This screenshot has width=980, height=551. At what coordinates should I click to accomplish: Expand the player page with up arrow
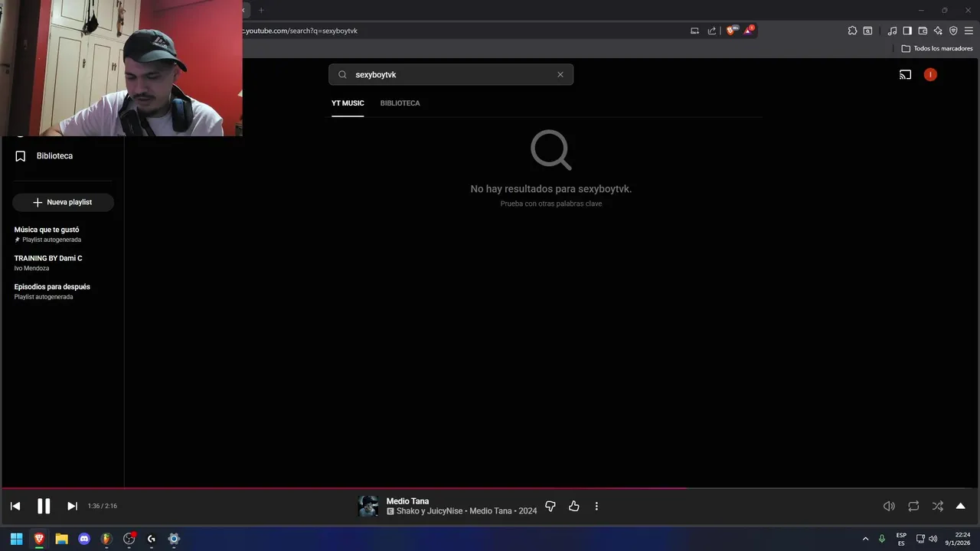tap(960, 506)
